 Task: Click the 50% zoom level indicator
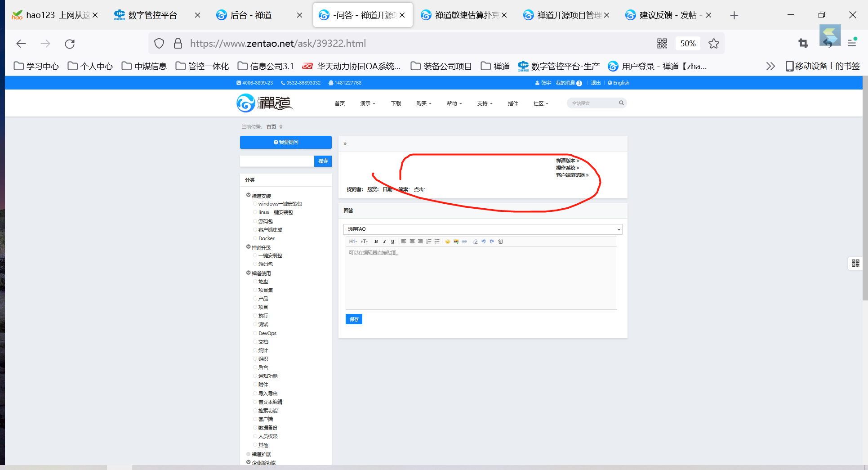(688, 43)
